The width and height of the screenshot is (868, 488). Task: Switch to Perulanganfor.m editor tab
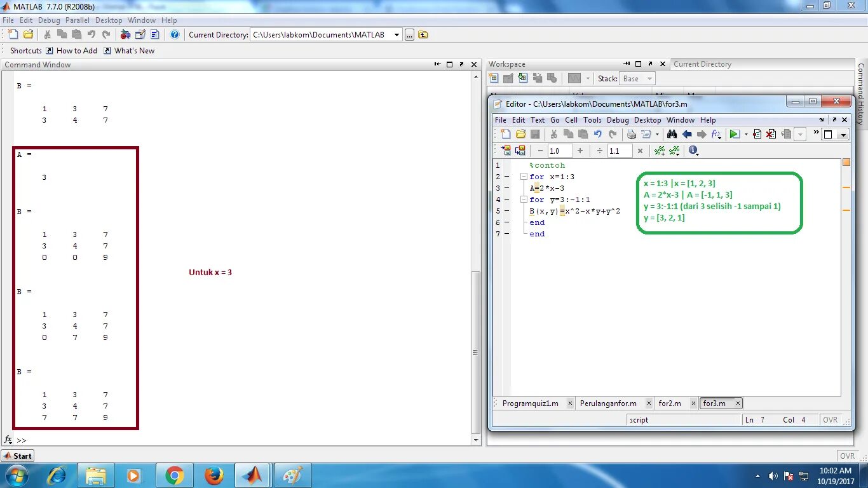[x=608, y=403]
